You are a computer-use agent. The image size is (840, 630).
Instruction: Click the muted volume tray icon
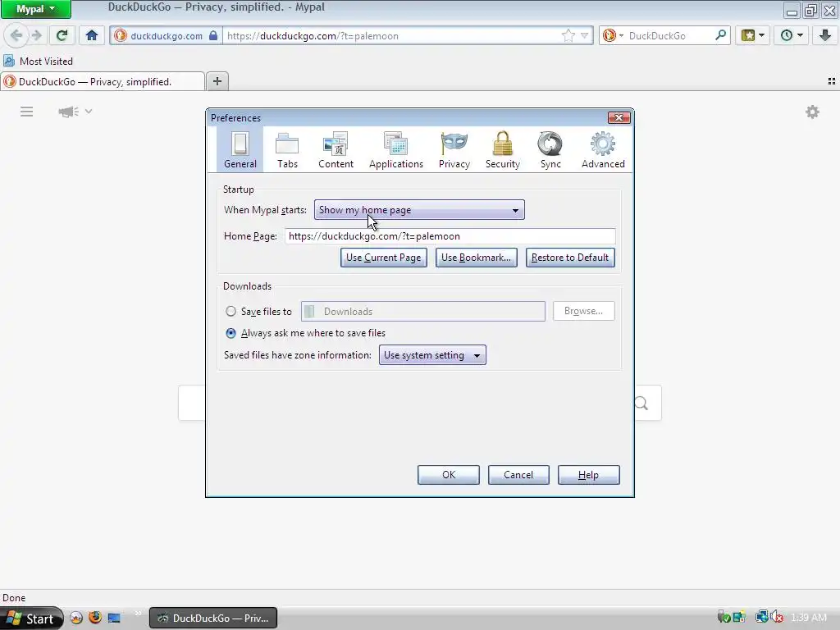pos(777,618)
